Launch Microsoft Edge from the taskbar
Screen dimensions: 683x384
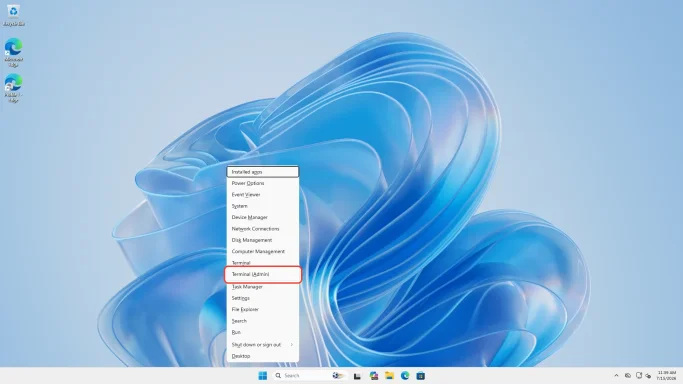[405, 376]
